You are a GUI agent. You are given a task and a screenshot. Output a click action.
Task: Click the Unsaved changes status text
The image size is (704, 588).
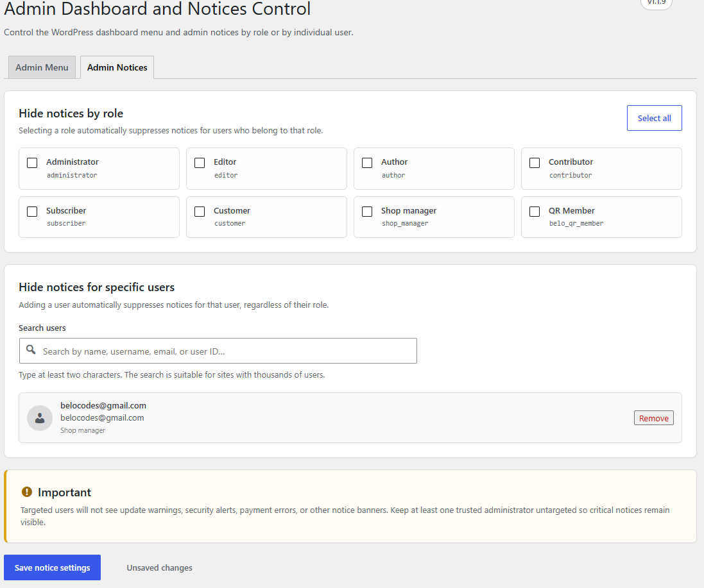(159, 568)
